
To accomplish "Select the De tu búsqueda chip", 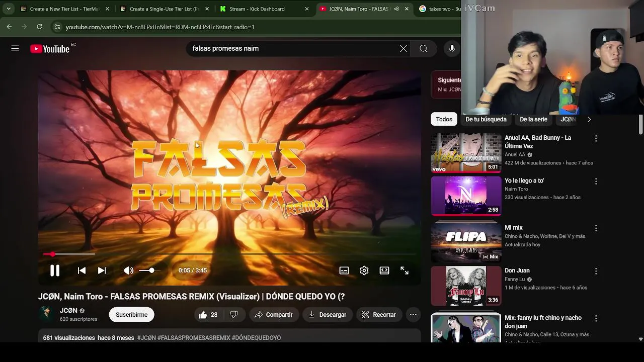I will point(486,119).
